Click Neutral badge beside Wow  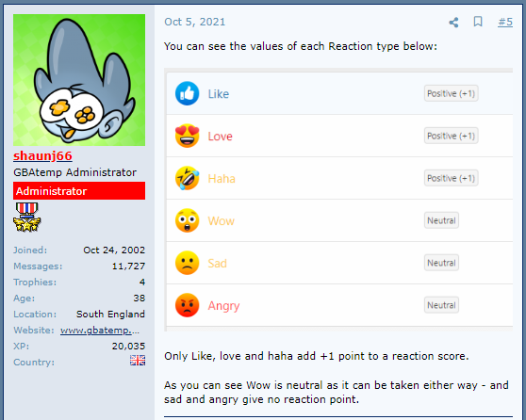coord(441,220)
